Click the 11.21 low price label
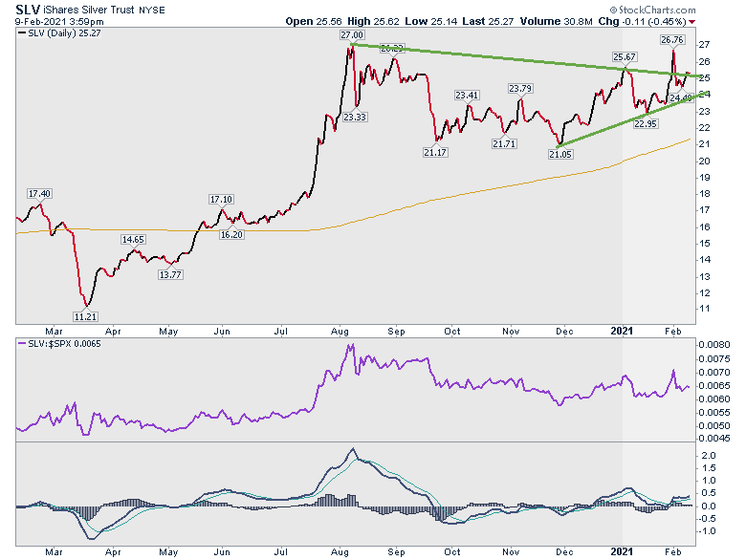This screenshot has width=746, height=560. tap(85, 316)
